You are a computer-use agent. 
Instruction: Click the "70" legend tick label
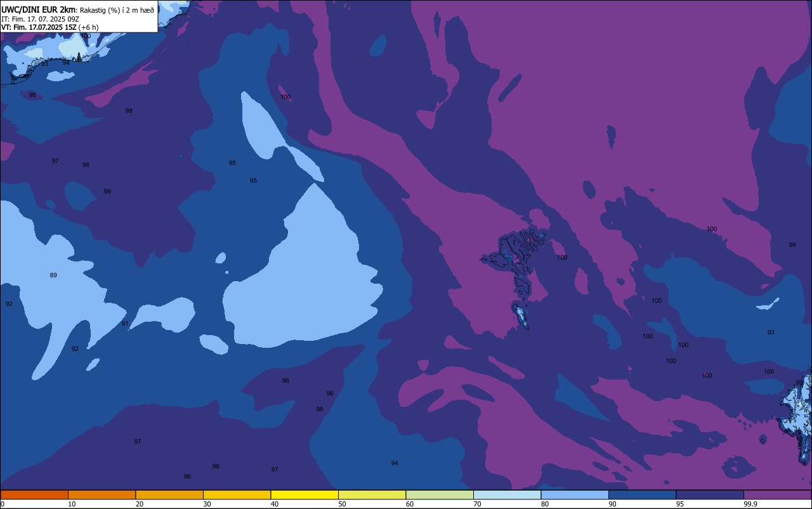tap(478, 504)
